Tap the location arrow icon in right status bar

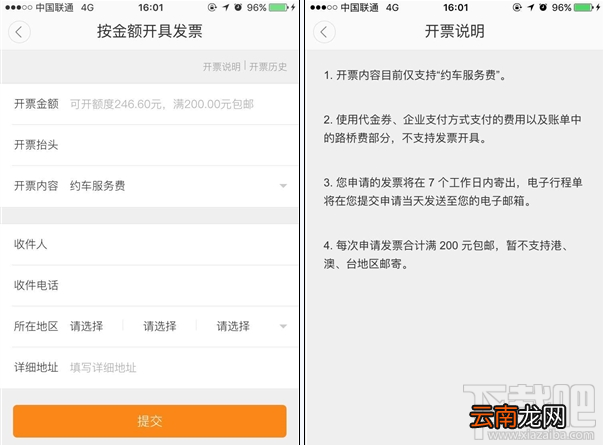click(531, 7)
